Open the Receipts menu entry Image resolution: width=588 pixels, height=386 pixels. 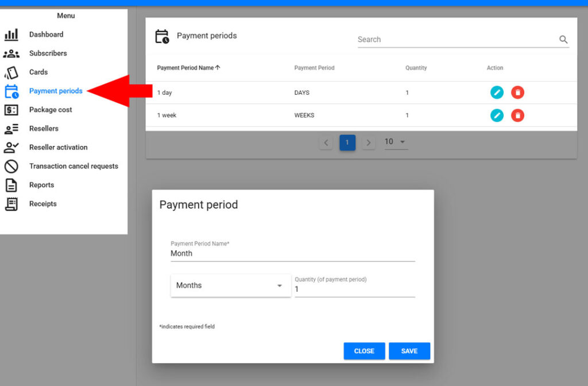pos(43,204)
